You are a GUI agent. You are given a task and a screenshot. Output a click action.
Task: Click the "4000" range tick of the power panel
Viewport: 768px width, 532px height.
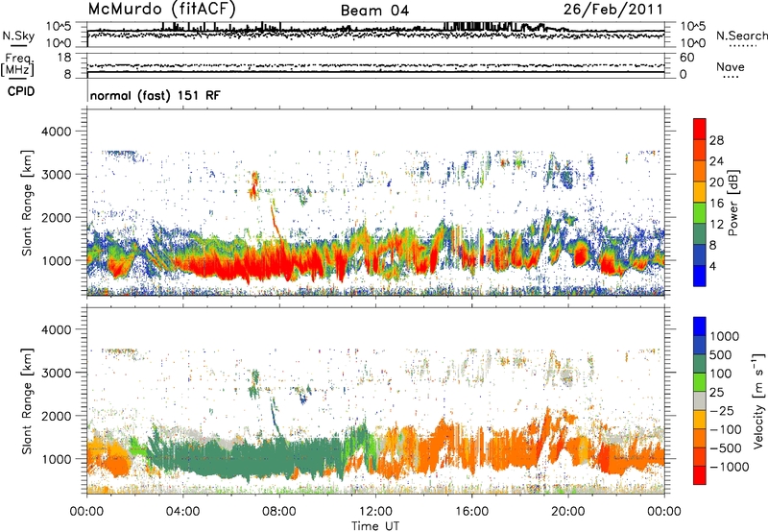56,132
